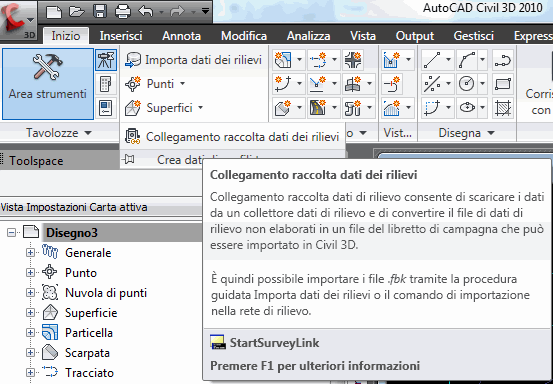Toggle the survey tripod palette icon

pos(106,60)
